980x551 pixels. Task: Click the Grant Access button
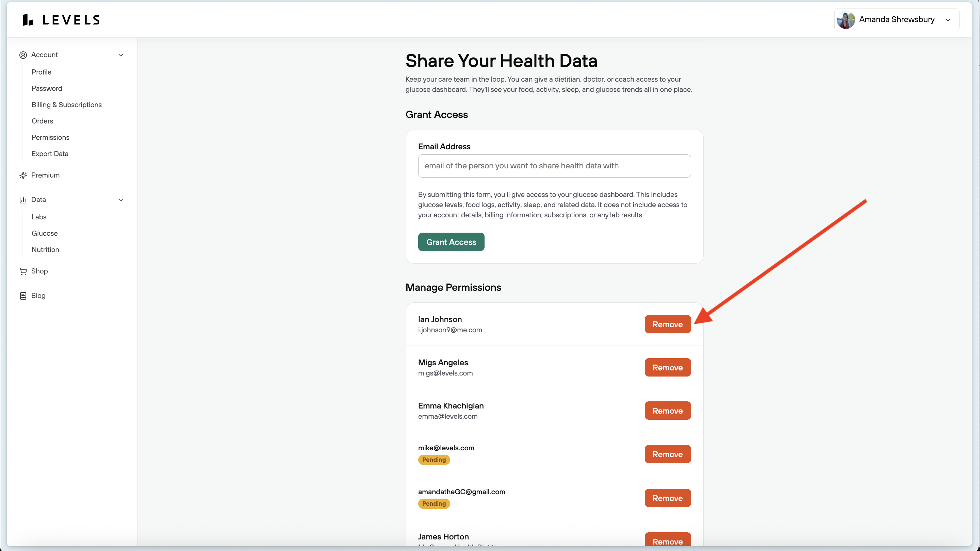[x=451, y=242]
